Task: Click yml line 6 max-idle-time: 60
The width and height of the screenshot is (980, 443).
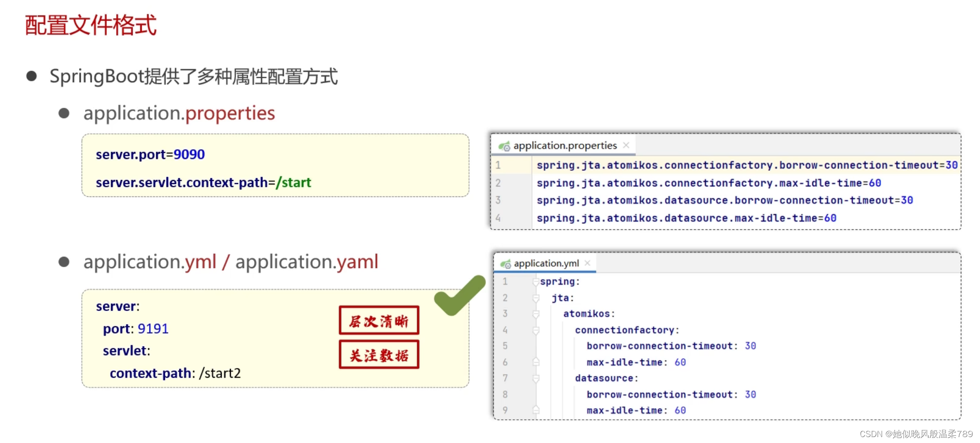Action: [x=636, y=363]
